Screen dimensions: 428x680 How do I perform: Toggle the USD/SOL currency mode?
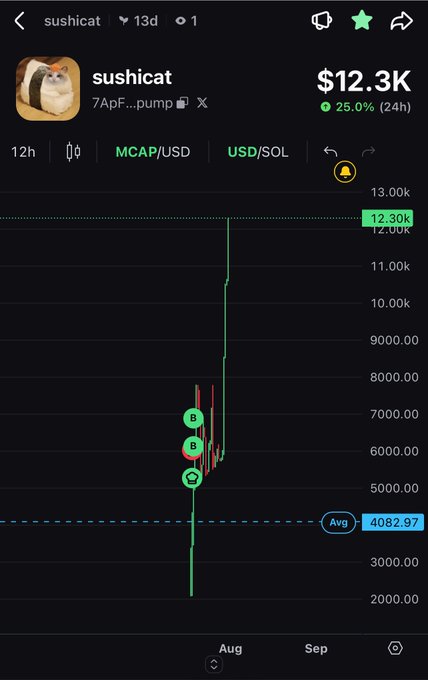(258, 152)
